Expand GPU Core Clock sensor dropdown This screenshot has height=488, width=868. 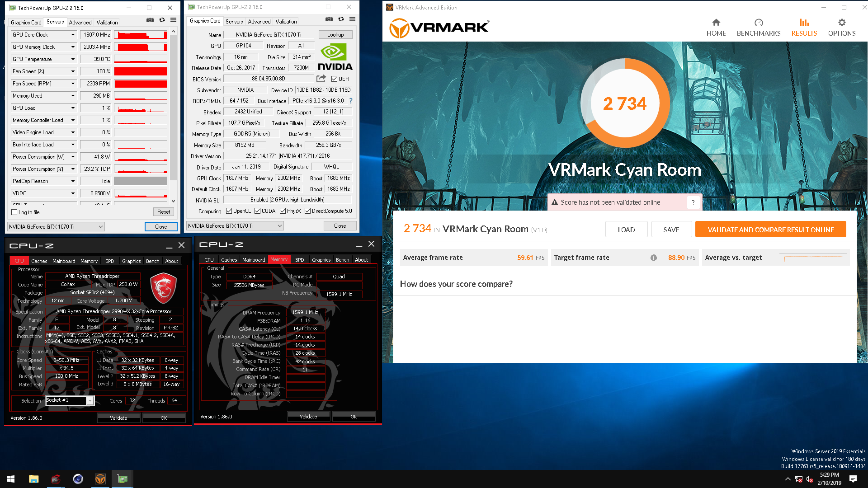tap(73, 35)
